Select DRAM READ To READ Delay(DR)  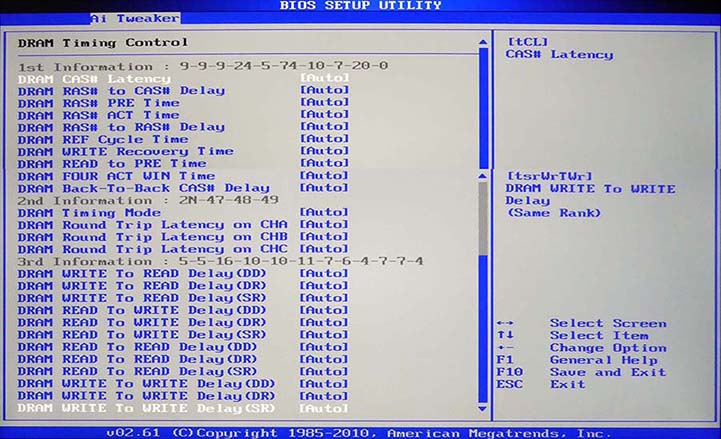coord(183,359)
